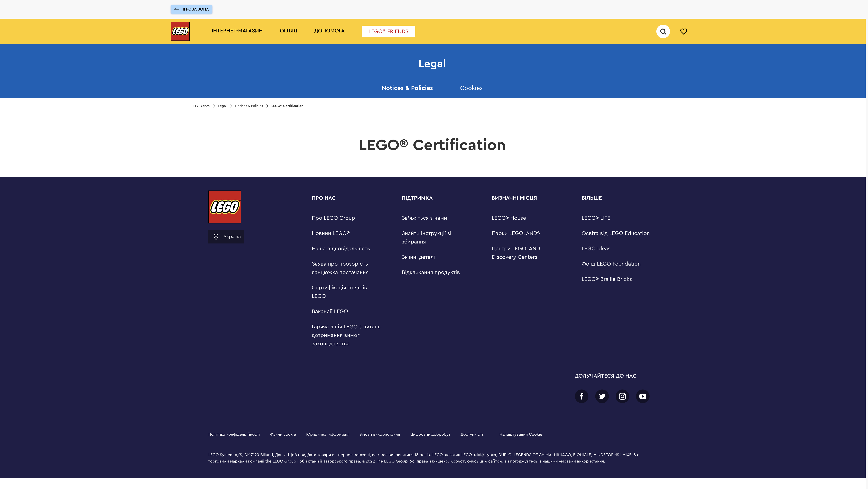868x489 pixels.
Task: Open Налаштування Cookie settings
Action: click(x=521, y=434)
